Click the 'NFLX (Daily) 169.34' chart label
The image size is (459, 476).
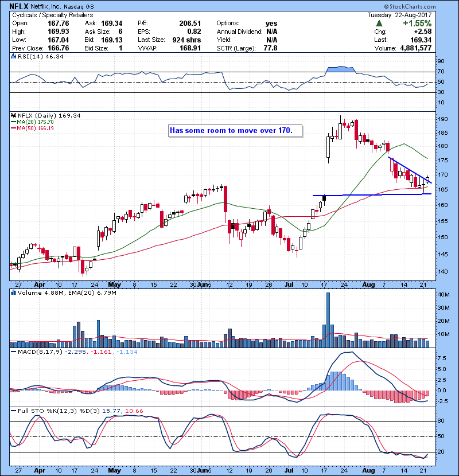[x=49, y=115]
